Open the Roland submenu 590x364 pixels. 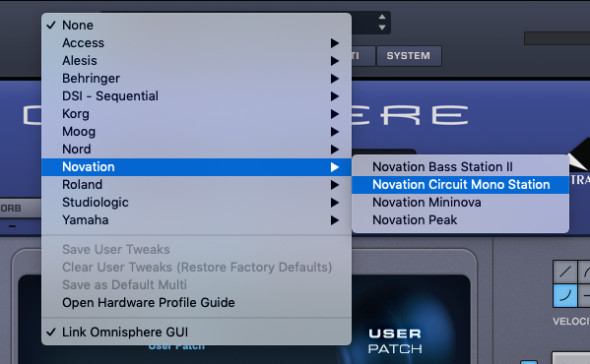(196, 184)
